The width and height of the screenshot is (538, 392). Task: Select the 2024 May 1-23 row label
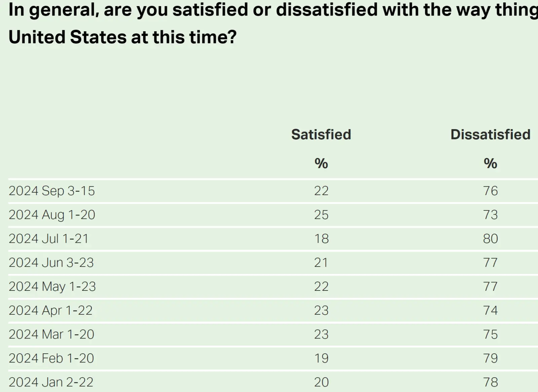click(x=52, y=286)
